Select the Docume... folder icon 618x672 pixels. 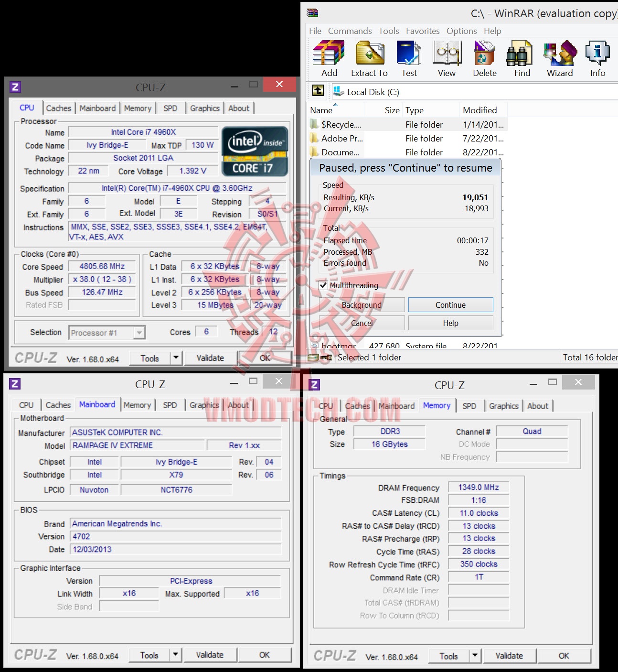[x=314, y=152]
